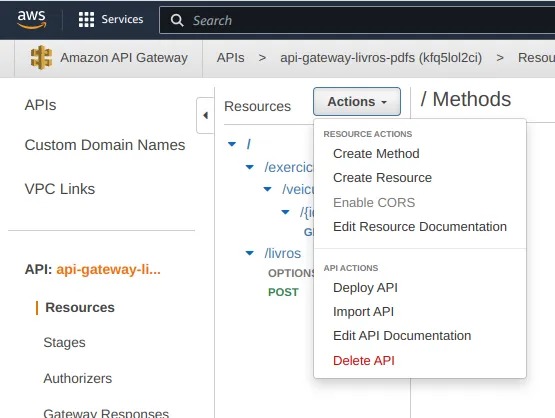Select the POST method under /livros

pos(283,292)
